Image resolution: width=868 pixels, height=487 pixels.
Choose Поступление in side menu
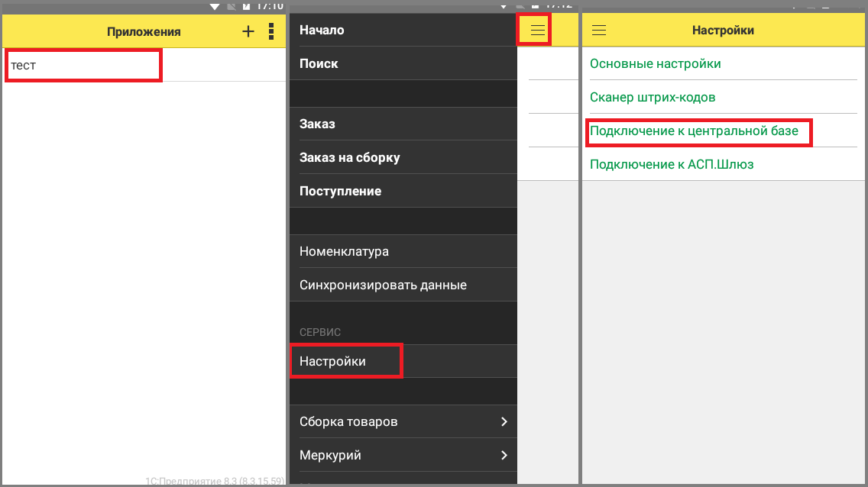tap(403, 192)
